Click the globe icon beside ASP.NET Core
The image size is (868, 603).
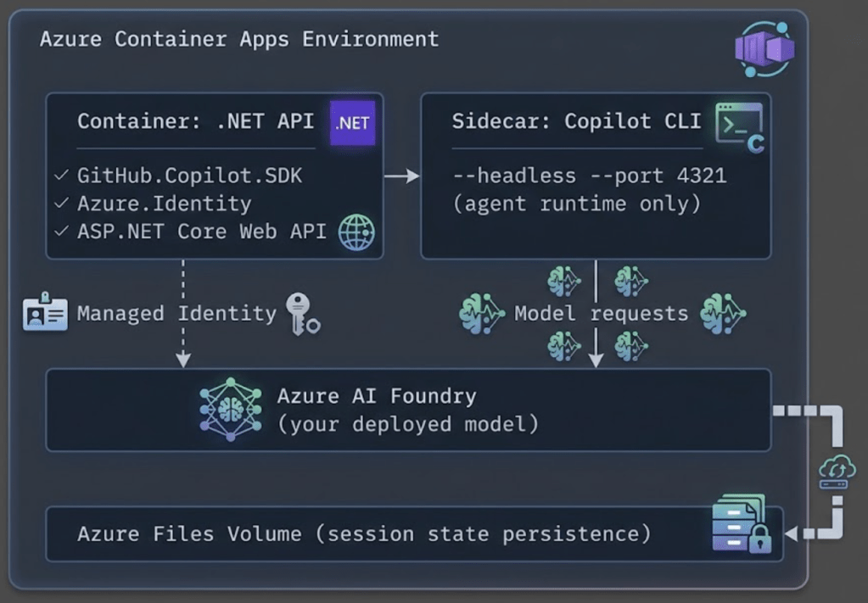click(x=356, y=232)
